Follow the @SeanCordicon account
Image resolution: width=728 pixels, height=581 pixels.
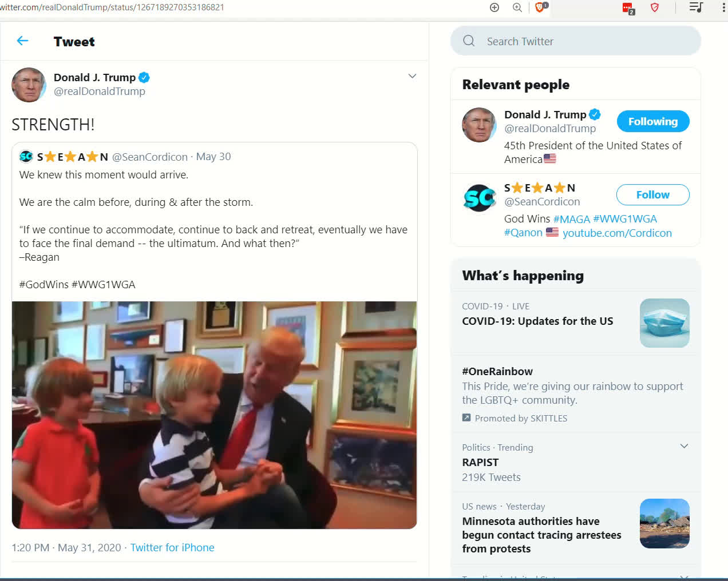[x=652, y=194]
